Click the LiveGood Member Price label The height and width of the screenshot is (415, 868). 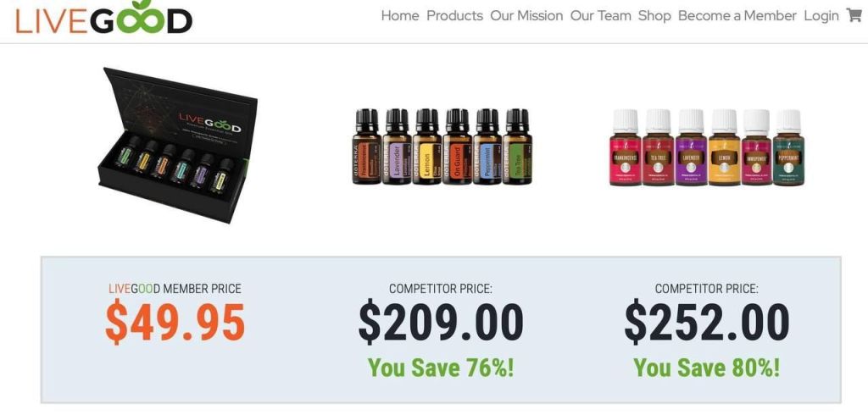(x=175, y=288)
